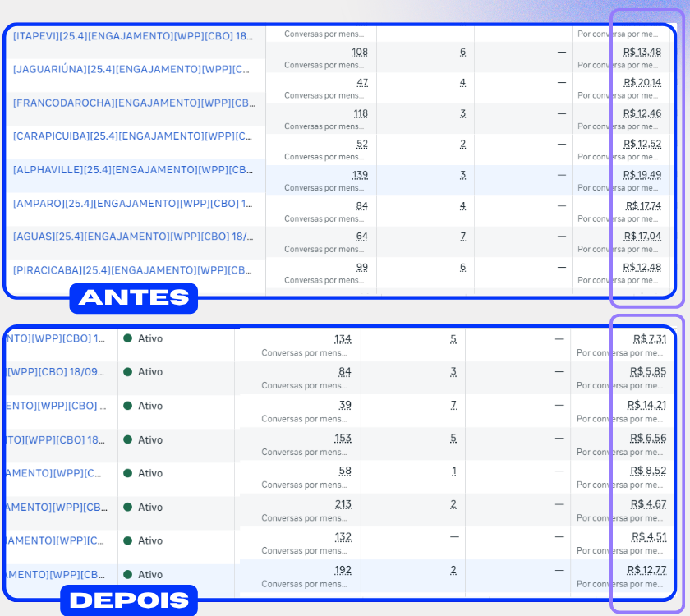The width and height of the screenshot is (690, 616).
Task: Click the 99 results value
Action: [x=362, y=268]
